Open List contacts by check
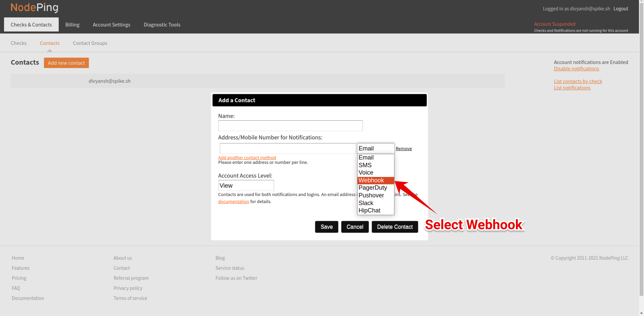This screenshot has height=316, width=644. click(x=578, y=81)
